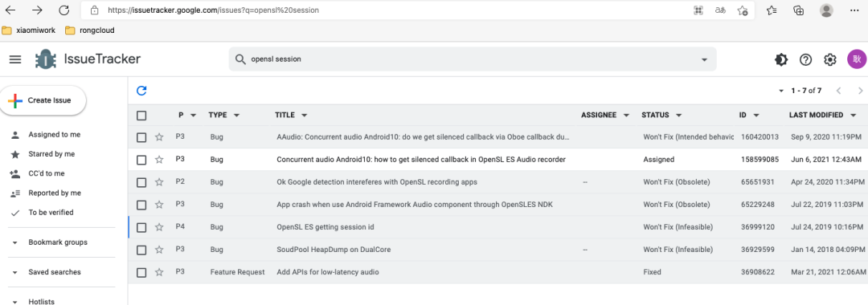Star the OpenSL ES getting session id issue
This screenshot has height=305, width=868.
click(159, 227)
